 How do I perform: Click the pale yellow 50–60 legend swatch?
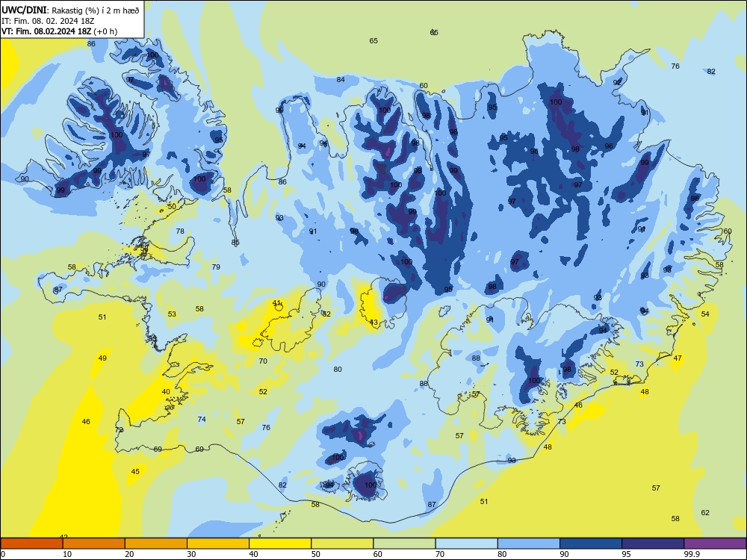pos(343,544)
